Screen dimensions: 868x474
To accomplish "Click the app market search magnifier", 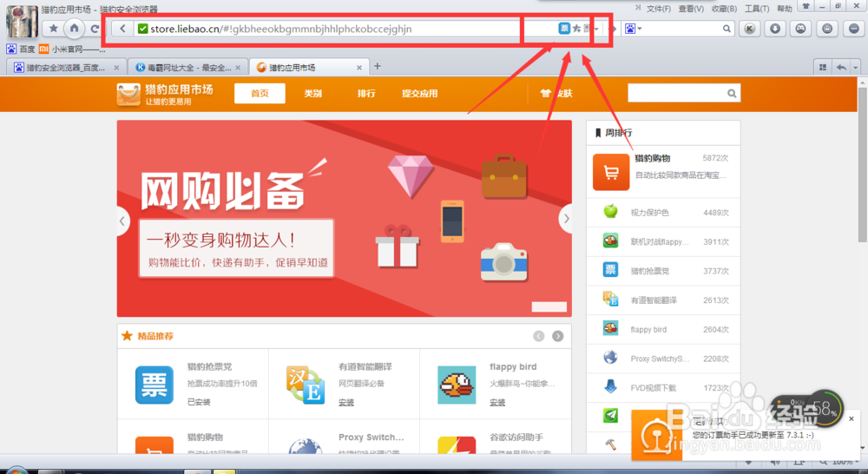I will (732, 93).
